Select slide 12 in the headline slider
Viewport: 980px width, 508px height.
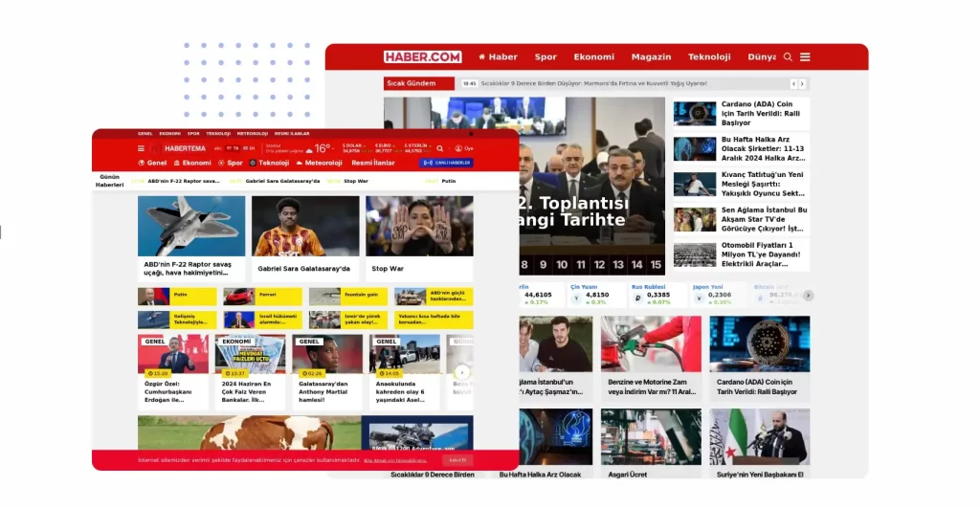click(599, 265)
